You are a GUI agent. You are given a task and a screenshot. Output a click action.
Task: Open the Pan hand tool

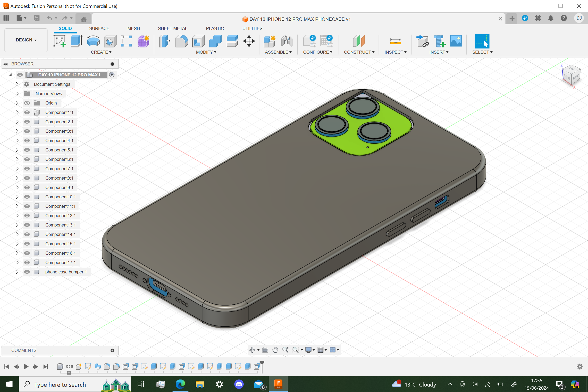[x=275, y=350]
